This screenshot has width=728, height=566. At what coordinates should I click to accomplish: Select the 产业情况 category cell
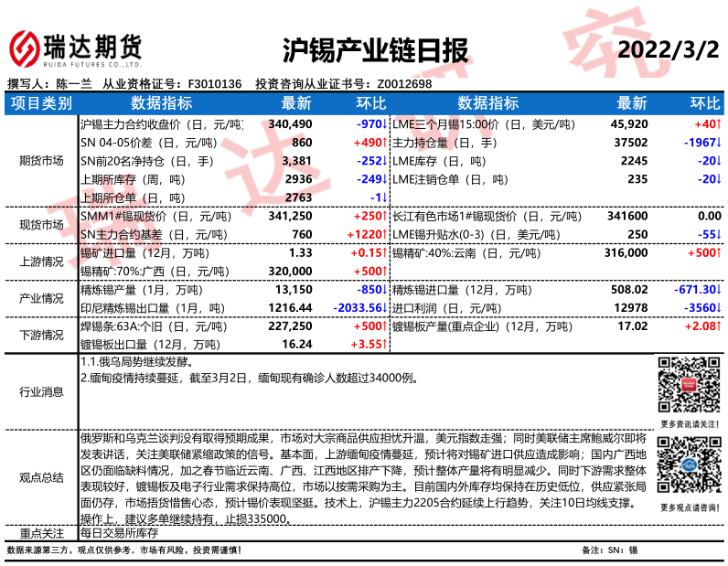(x=41, y=298)
